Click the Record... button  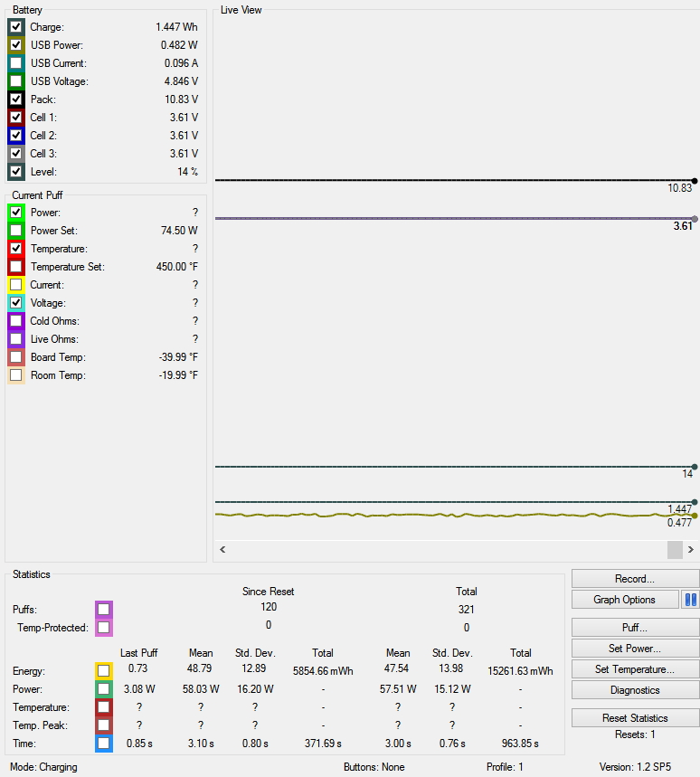[635, 579]
